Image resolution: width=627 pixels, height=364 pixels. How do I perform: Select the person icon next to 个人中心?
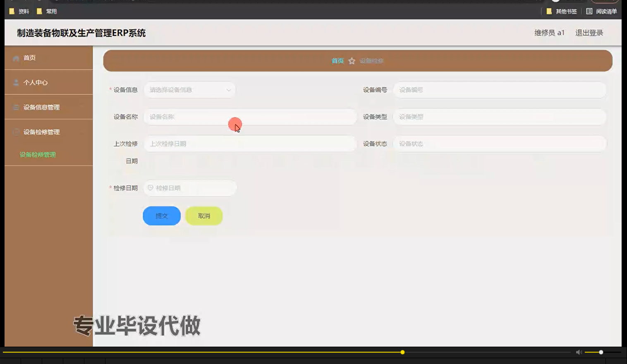coord(16,82)
